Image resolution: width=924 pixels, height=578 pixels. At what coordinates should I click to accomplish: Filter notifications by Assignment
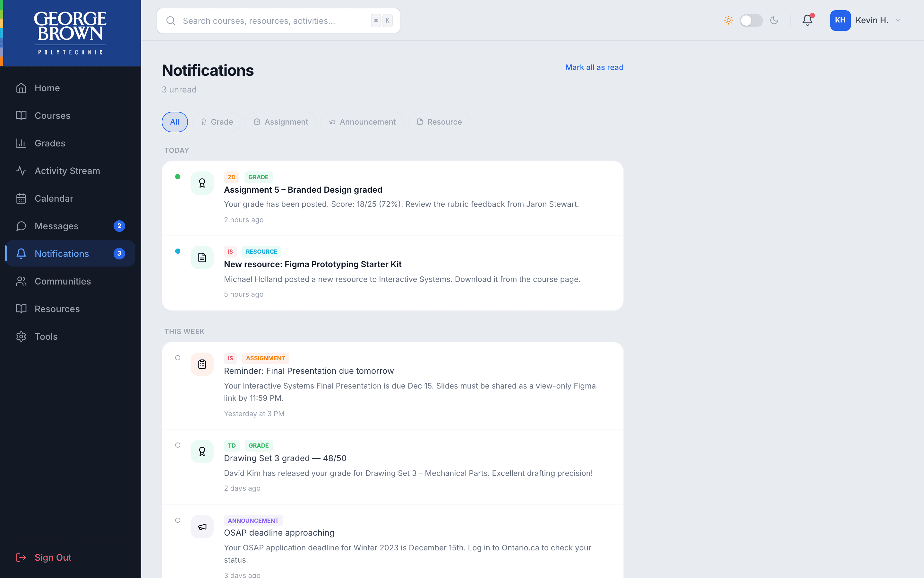click(281, 122)
